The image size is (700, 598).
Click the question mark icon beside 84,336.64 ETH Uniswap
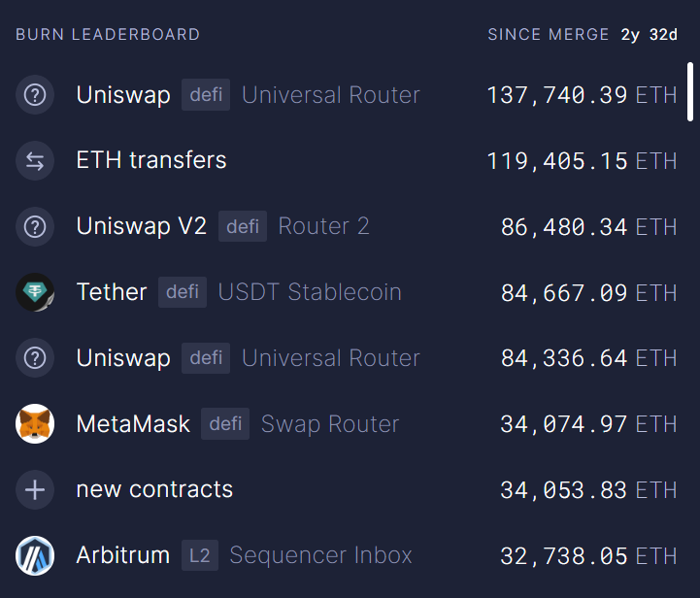pyautogui.click(x=35, y=358)
